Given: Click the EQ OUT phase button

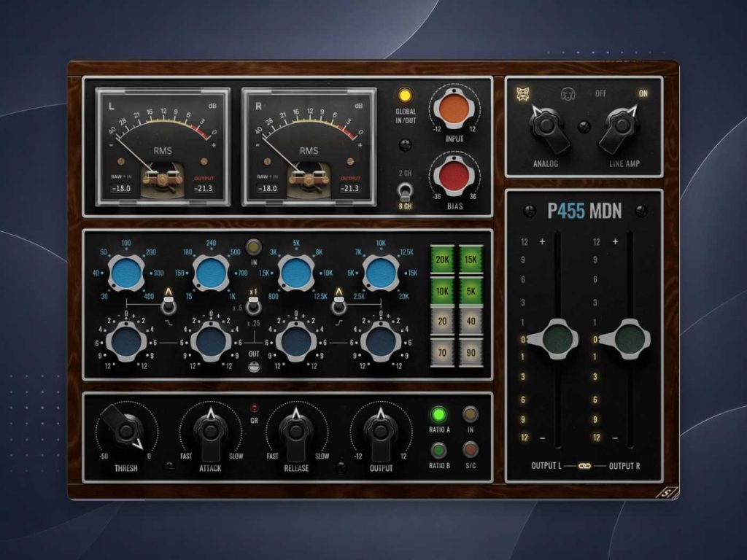Looking at the screenshot, I should 254,366.
